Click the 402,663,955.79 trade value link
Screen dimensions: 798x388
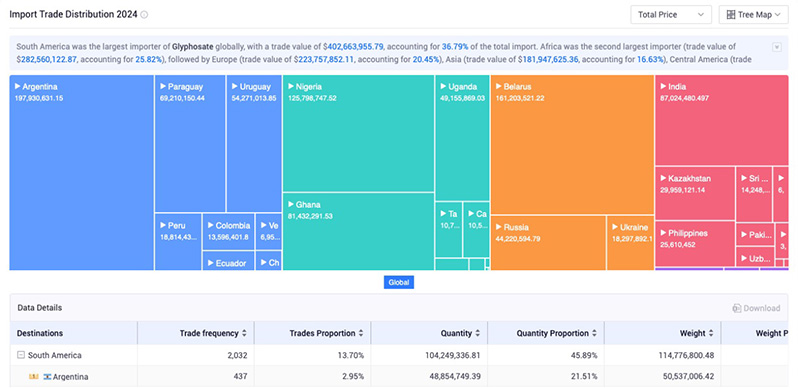[355, 46]
